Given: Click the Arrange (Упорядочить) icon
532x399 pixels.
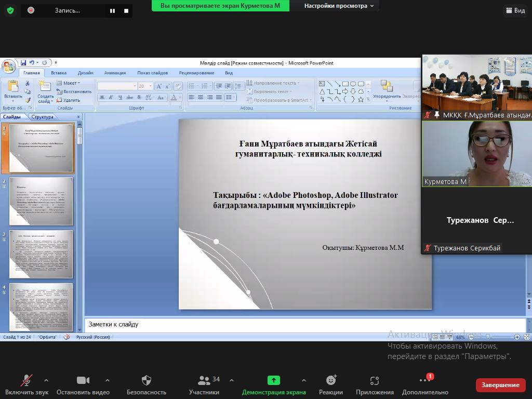Looking at the screenshot, I should (x=387, y=86).
